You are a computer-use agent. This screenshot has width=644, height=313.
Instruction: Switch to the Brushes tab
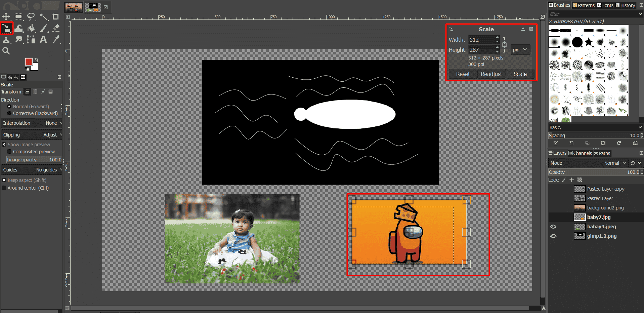[x=559, y=5]
